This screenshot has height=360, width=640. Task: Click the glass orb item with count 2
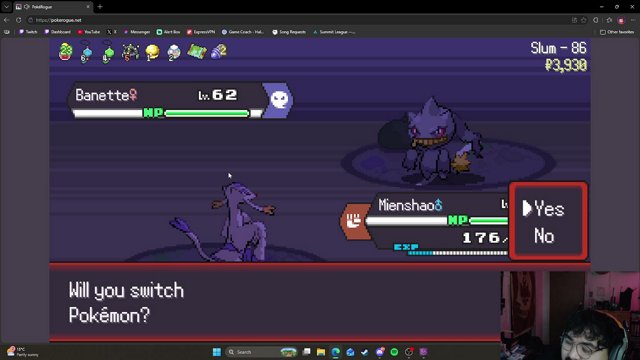[x=174, y=53]
